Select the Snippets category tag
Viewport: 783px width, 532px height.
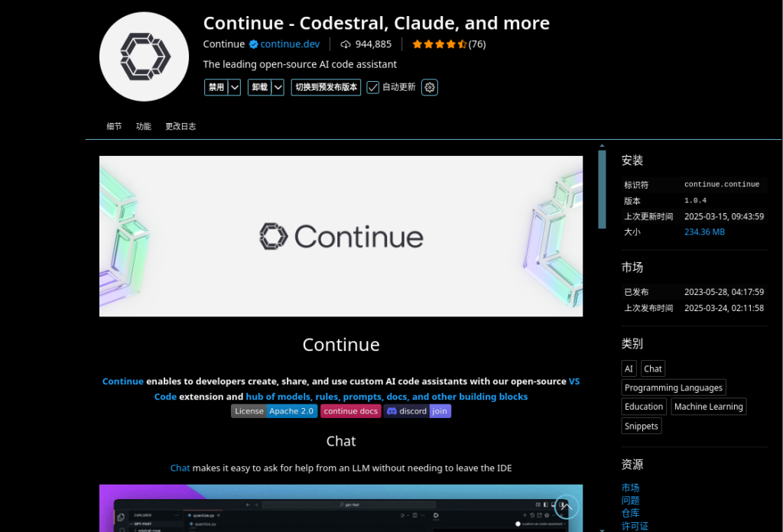pos(642,427)
